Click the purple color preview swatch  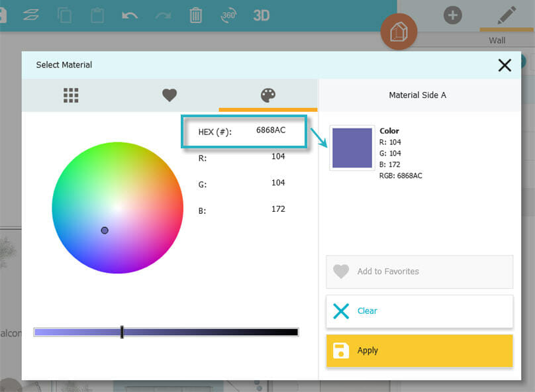(x=352, y=148)
